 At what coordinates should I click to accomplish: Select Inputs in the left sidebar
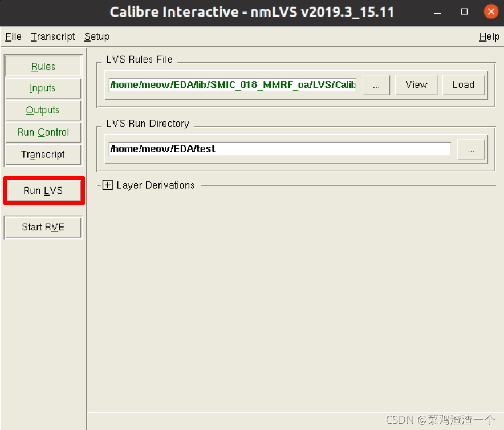tap(43, 88)
